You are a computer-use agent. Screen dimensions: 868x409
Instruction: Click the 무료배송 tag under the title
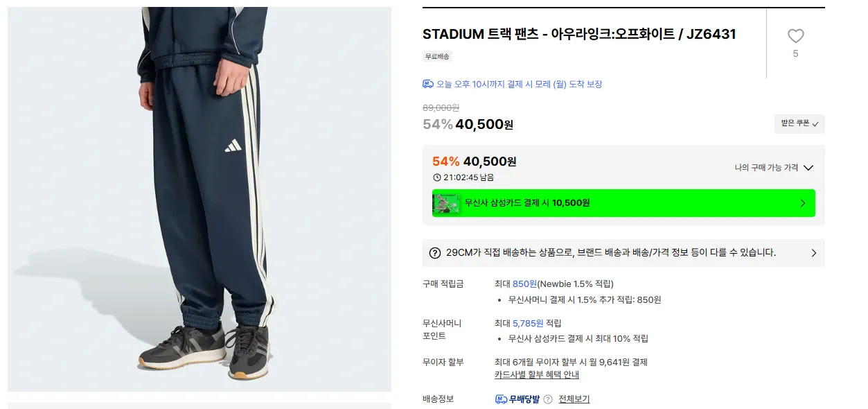(x=437, y=56)
